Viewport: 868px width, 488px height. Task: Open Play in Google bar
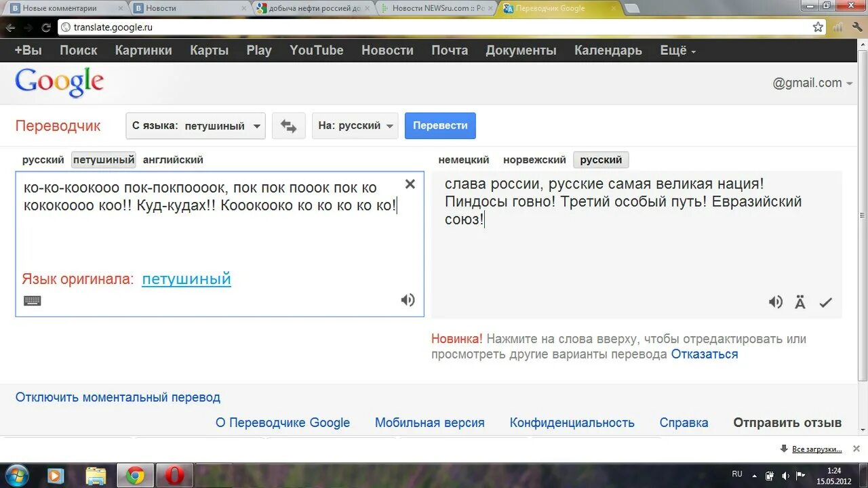click(x=259, y=50)
